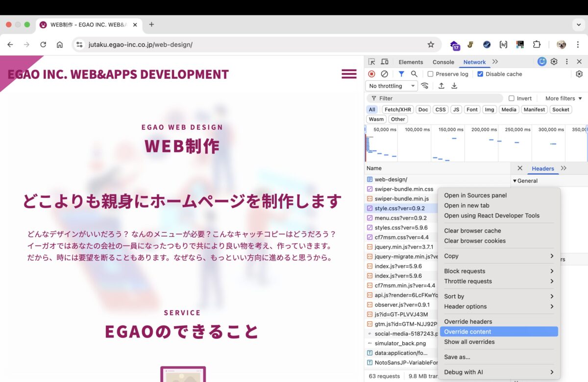Select the CSS filter chip
This screenshot has height=382, width=588.
pyautogui.click(x=441, y=110)
